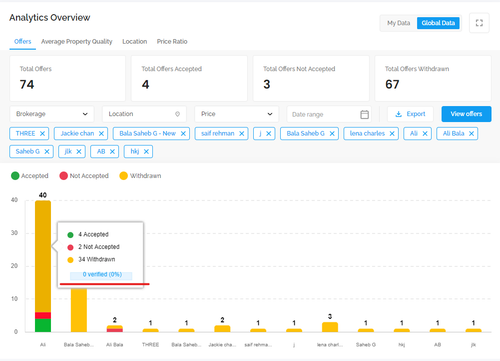Click the Jackie cha... bar
The image size is (500, 361).
point(222,329)
